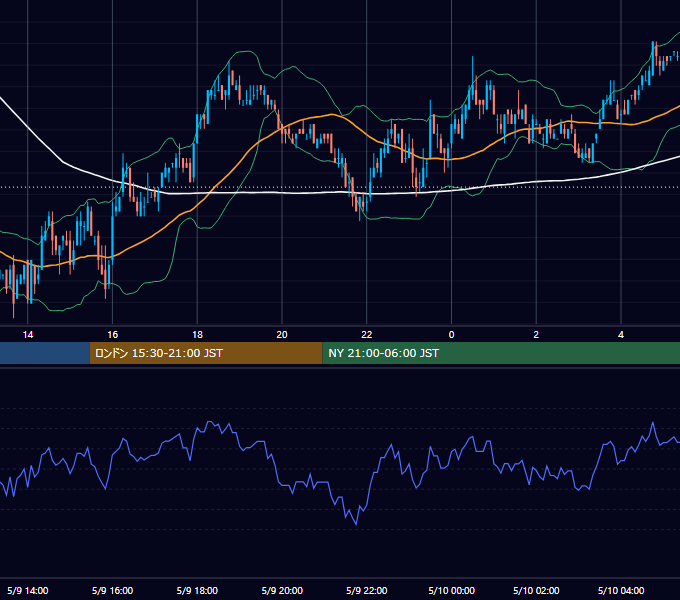
Task: Click the price axis label 16
Action: tap(112, 335)
